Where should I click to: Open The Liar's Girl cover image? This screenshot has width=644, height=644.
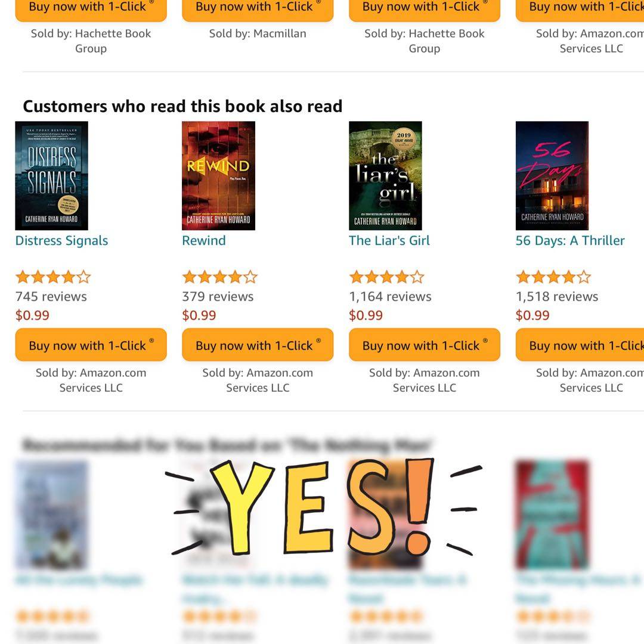(x=385, y=175)
